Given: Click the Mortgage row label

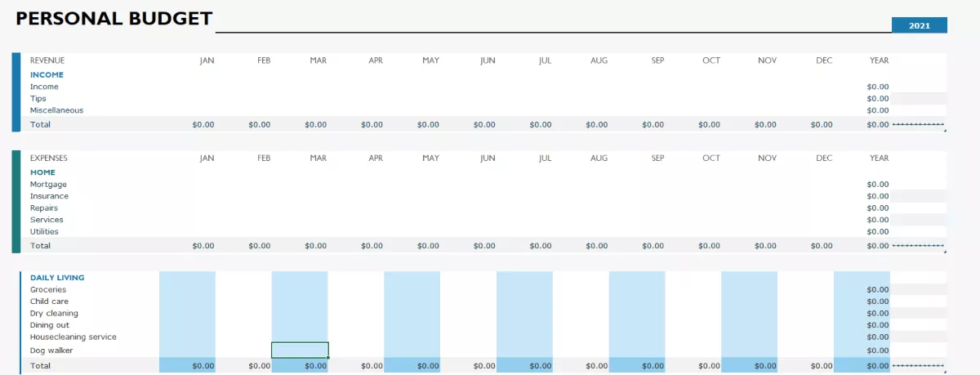Looking at the screenshot, I should (x=48, y=185).
